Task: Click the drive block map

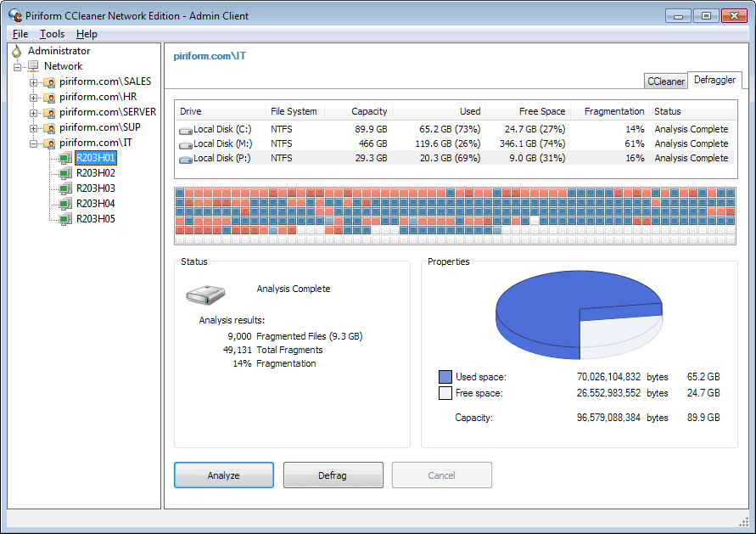Action: pos(455,216)
